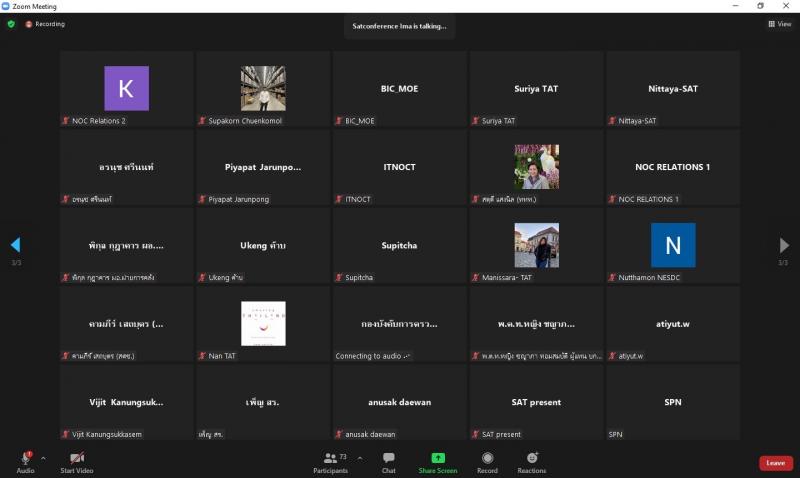Click the Recording indicator
Image resolution: width=800 pixels, height=478 pixels.
pos(45,24)
